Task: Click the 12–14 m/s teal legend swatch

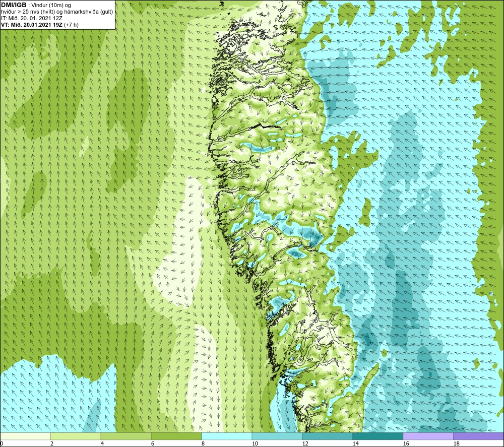Action: [327, 436]
